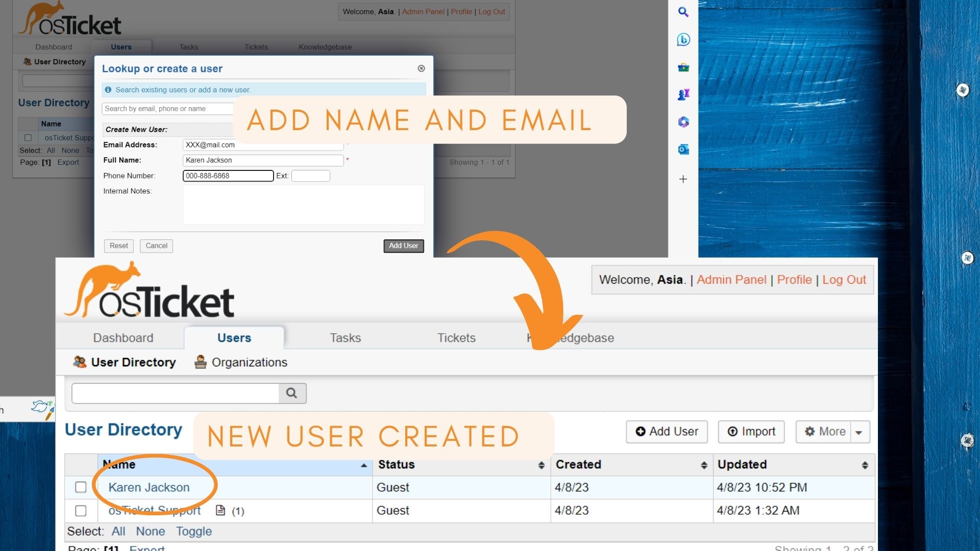Click the magnifier search button in User Directory
980x551 pixels.
coord(291,393)
